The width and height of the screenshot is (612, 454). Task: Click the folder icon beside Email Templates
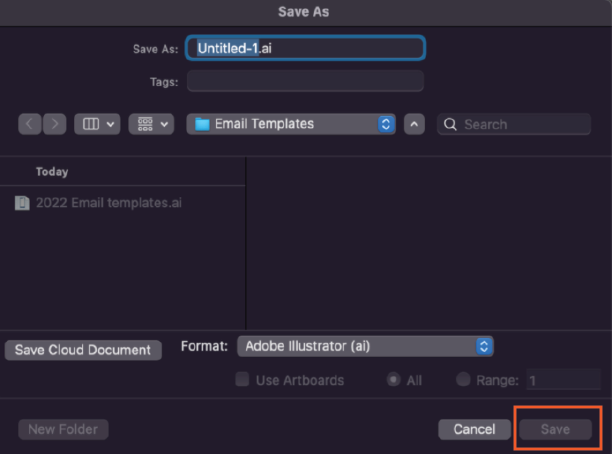[202, 124]
